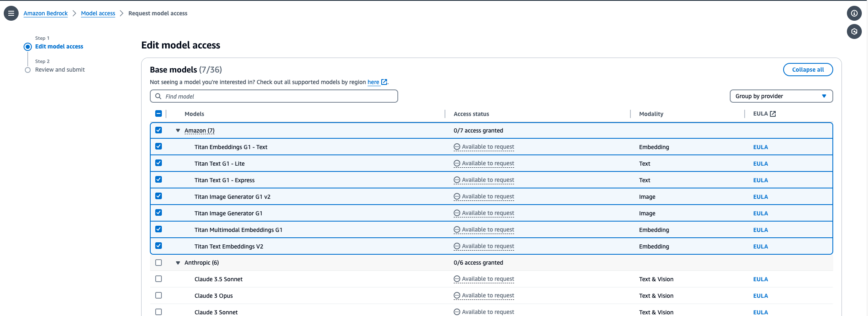
Task: Click status icon for Claude 3.5 Sonnet
Action: coord(457,279)
